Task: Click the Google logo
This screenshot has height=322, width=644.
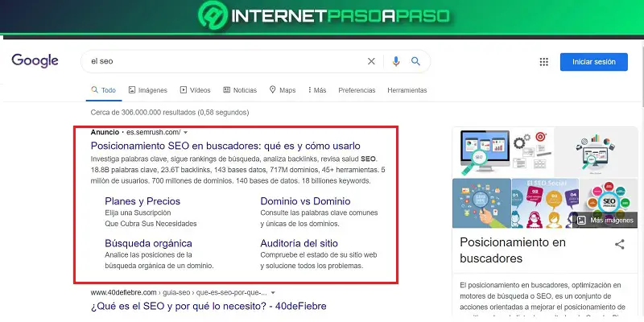Action: coord(35,61)
